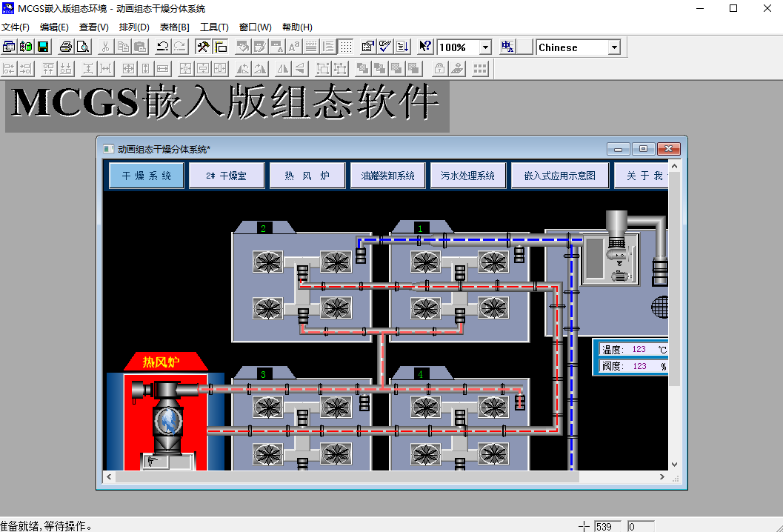Click the 温度 value 123 field

(639, 349)
